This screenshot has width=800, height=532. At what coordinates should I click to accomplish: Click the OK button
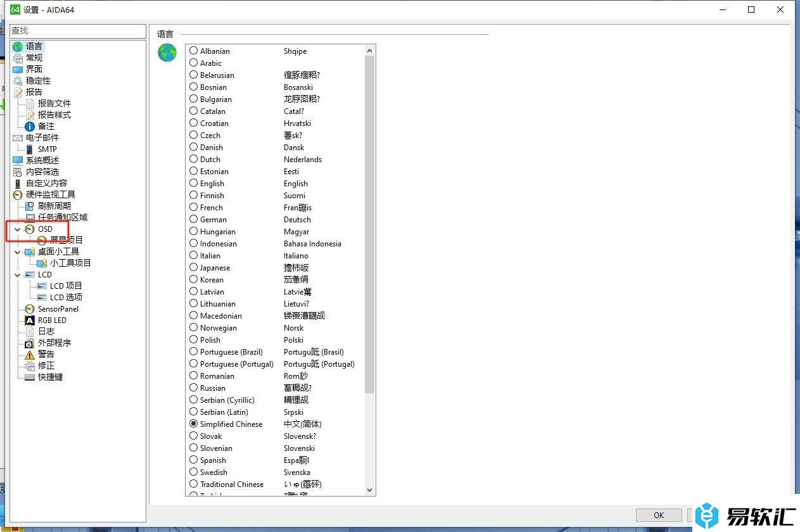(659, 515)
